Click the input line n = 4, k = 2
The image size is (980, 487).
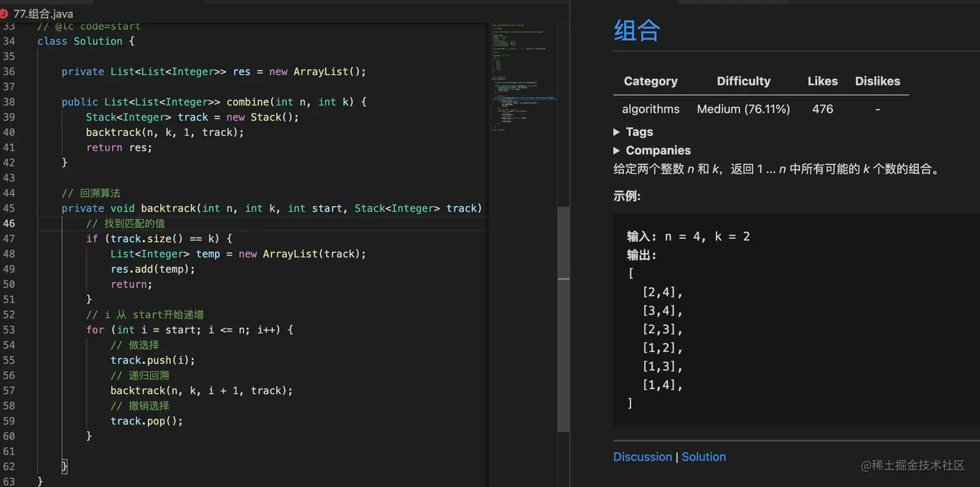point(688,236)
